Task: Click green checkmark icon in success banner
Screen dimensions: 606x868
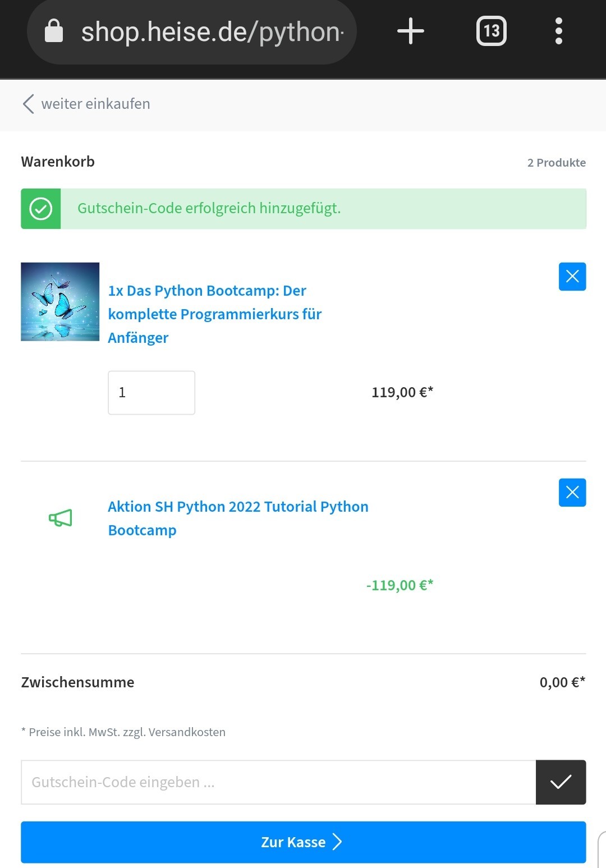Action: point(41,209)
